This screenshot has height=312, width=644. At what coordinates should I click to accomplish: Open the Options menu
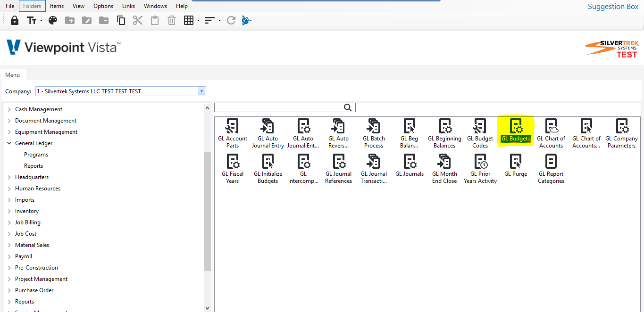[x=103, y=6]
